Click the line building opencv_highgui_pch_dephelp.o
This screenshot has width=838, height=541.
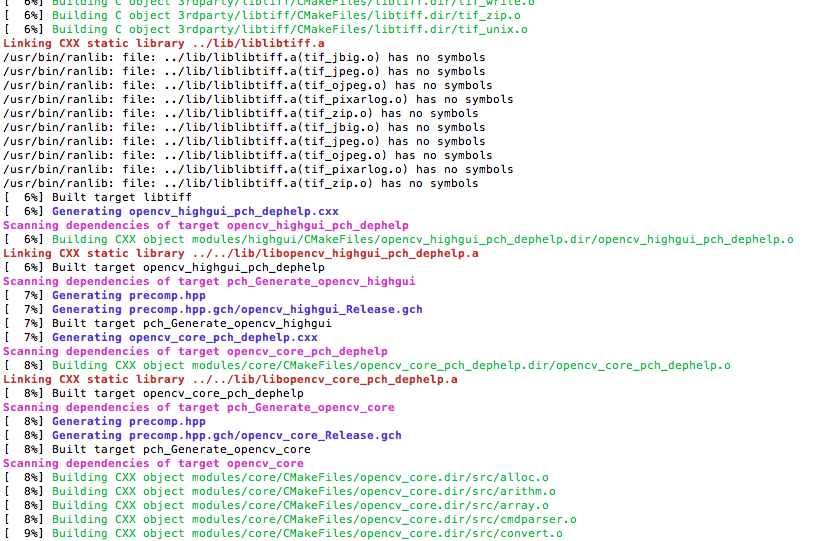(399, 239)
